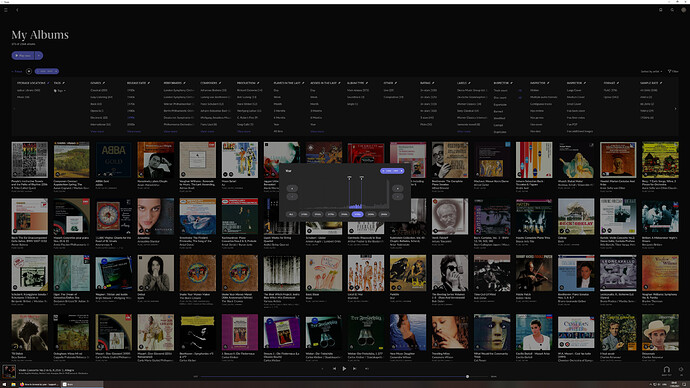Edit the Format column pencil icon
The height and width of the screenshot is (388, 690).
click(x=618, y=83)
